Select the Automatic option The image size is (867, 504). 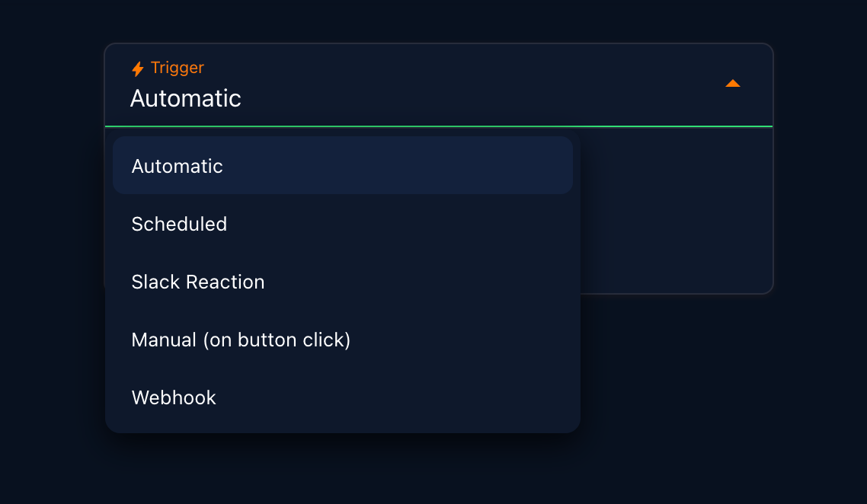point(177,165)
